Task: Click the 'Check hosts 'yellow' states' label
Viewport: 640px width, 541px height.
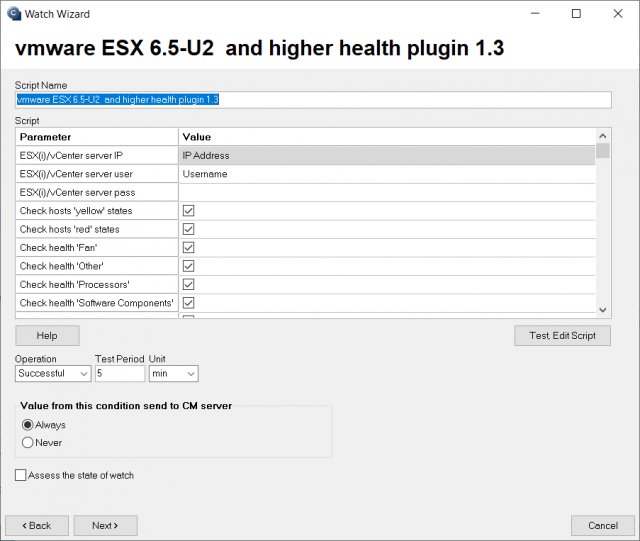Action: tap(76, 211)
